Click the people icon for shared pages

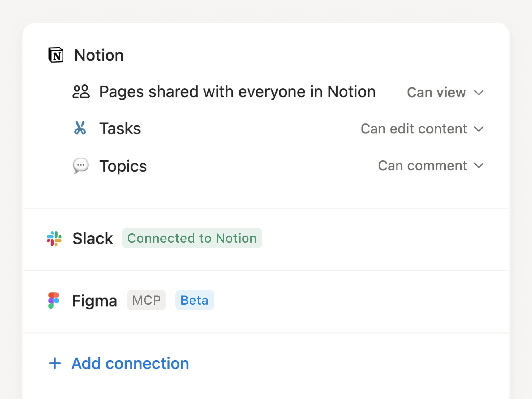click(81, 92)
